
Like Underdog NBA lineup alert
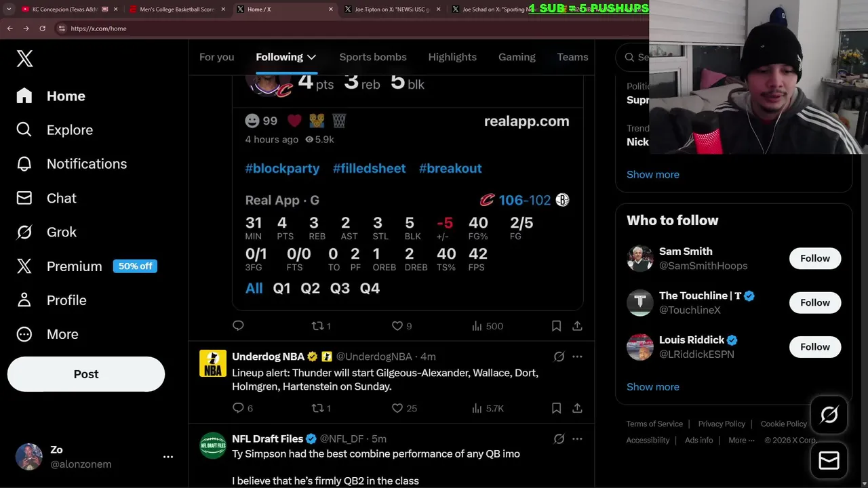404,408
